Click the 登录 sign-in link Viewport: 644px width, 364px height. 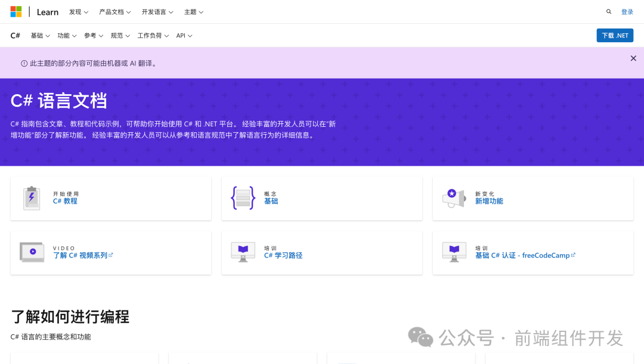pos(627,12)
